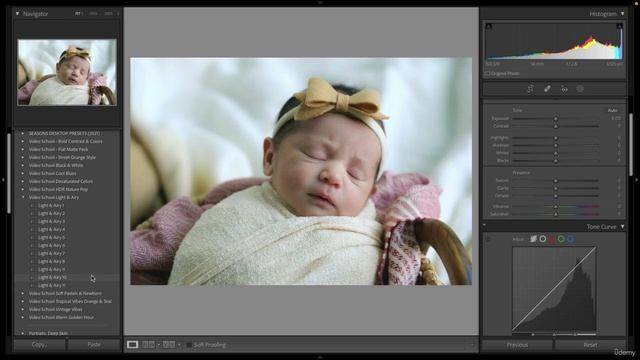Image resolution: width=640 pixels, height=360 pixels.
Task: Select the parametric curve adjust icon
Action: click(533, 239)
